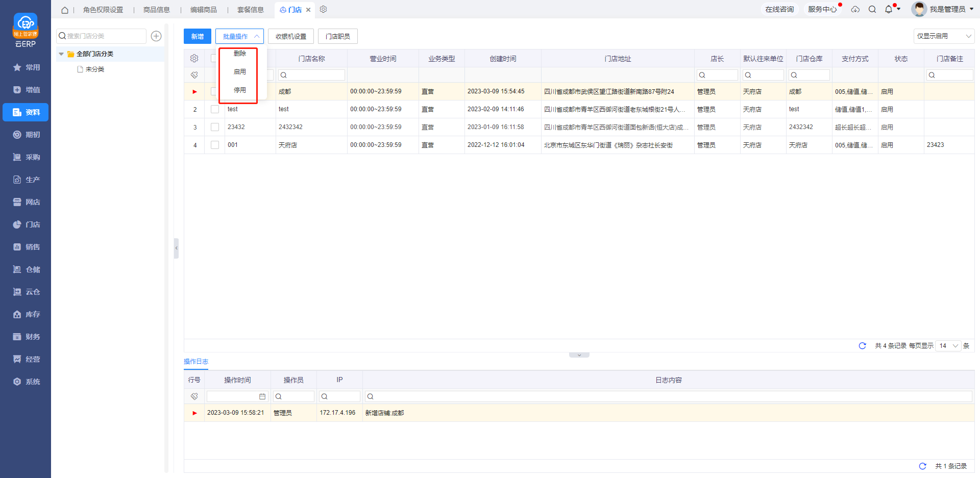Click the cloud download icon
Viewport: 980px width, 478px height.
click(855, 9)
